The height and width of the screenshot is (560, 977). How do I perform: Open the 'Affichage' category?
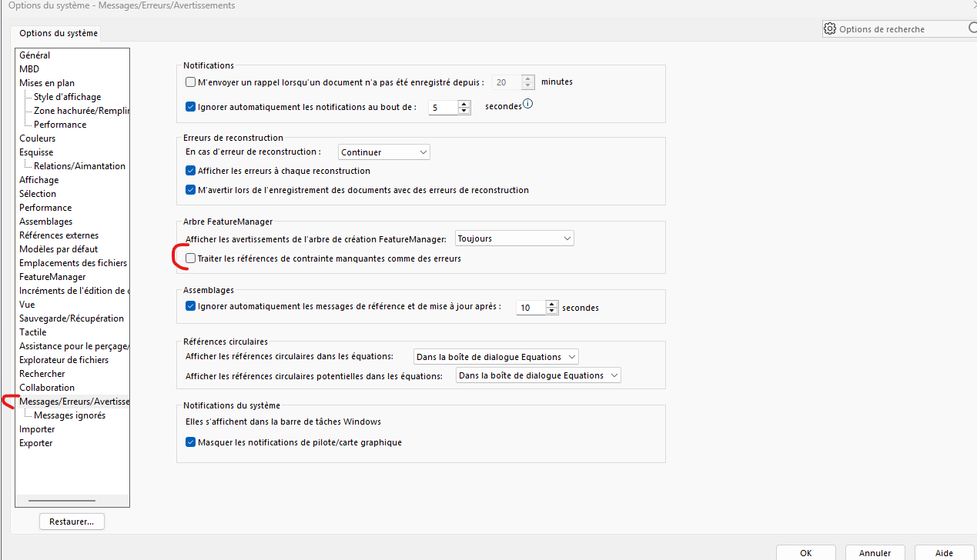(x=39, y=180)
